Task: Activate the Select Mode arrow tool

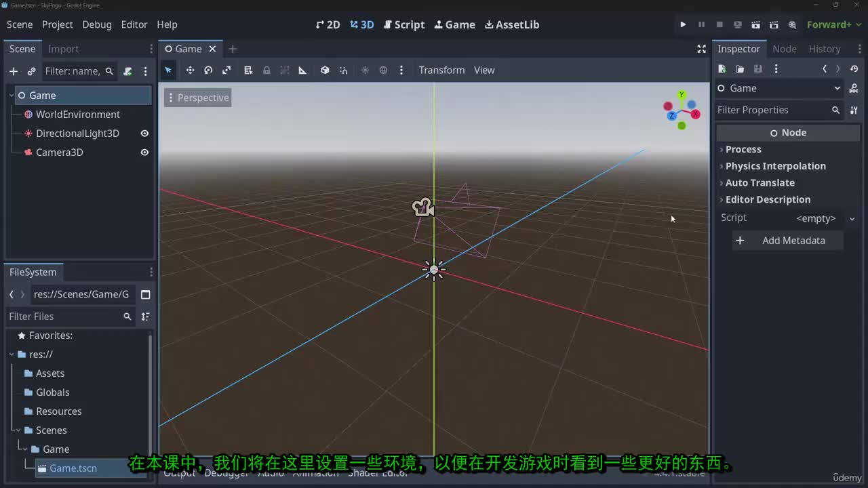Action: [168, 70]
